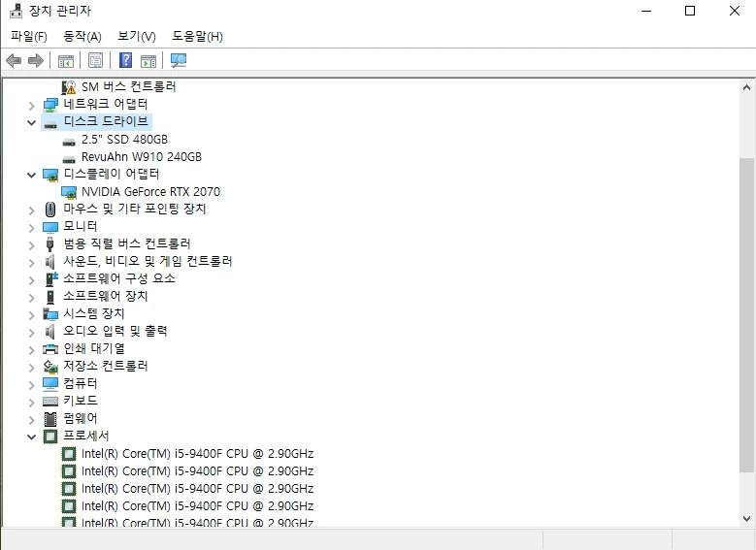The width and height of the screenshot is (756, 550).
Task: Open the 동작(A) menu
Action: coord(82,36)
